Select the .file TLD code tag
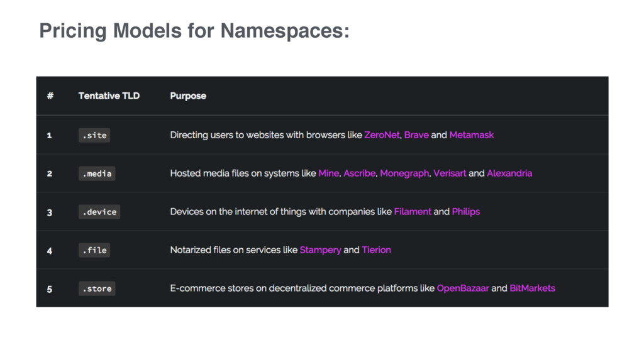 click(x=94, y=250)
